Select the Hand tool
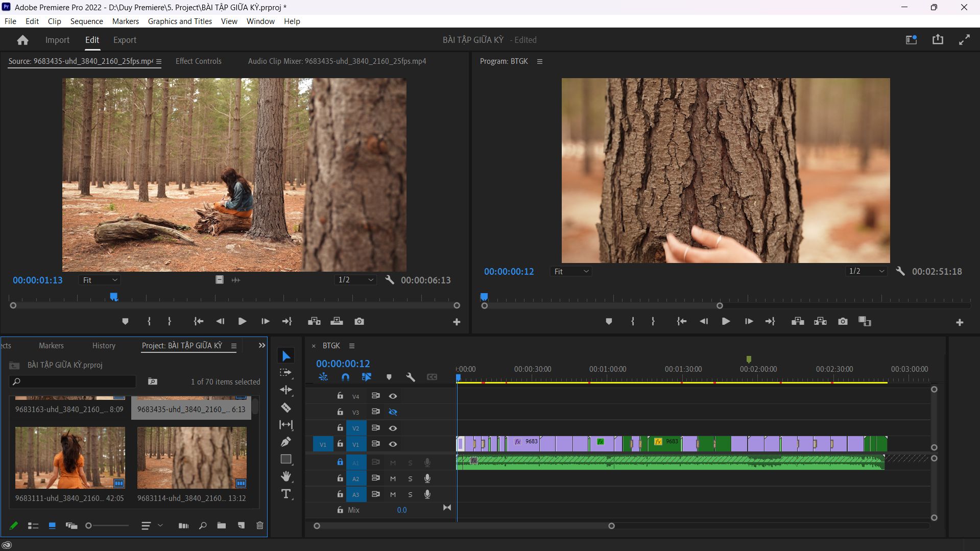The image size is (980, 551). [286, 476]
